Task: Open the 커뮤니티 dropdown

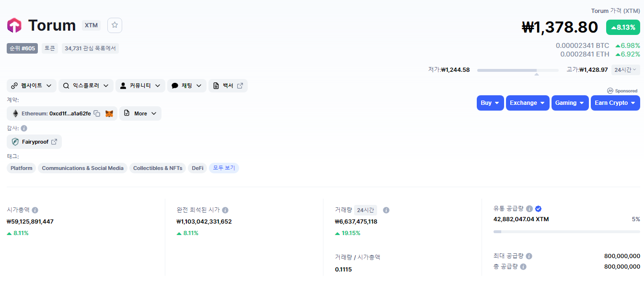Action: (140, 86)
